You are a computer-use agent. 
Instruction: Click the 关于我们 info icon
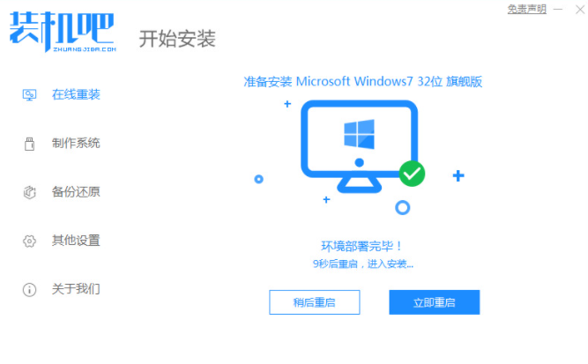29,290
